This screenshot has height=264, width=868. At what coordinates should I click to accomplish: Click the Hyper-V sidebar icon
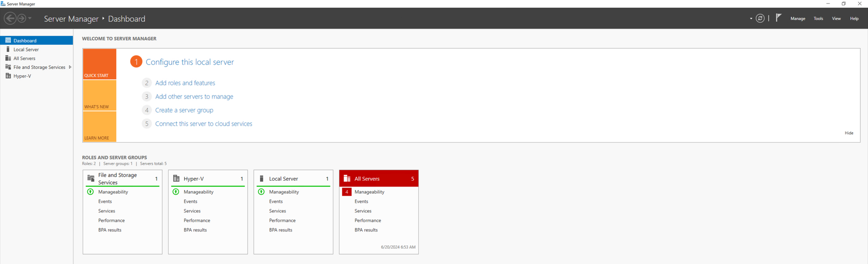click(8, 76)
